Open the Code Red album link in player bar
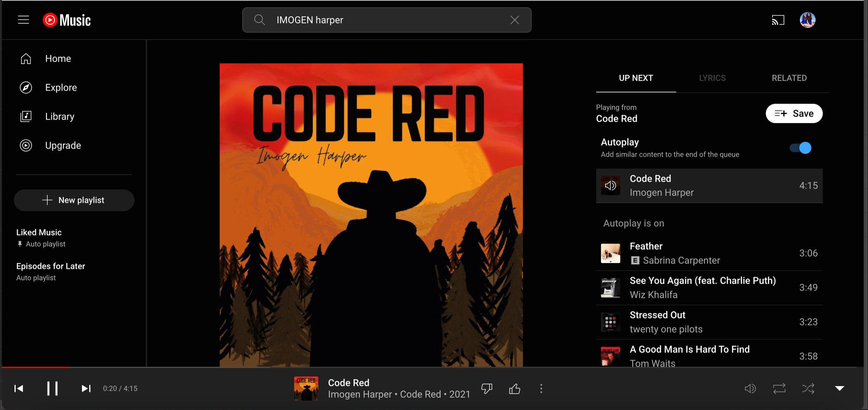 point(420,394)
